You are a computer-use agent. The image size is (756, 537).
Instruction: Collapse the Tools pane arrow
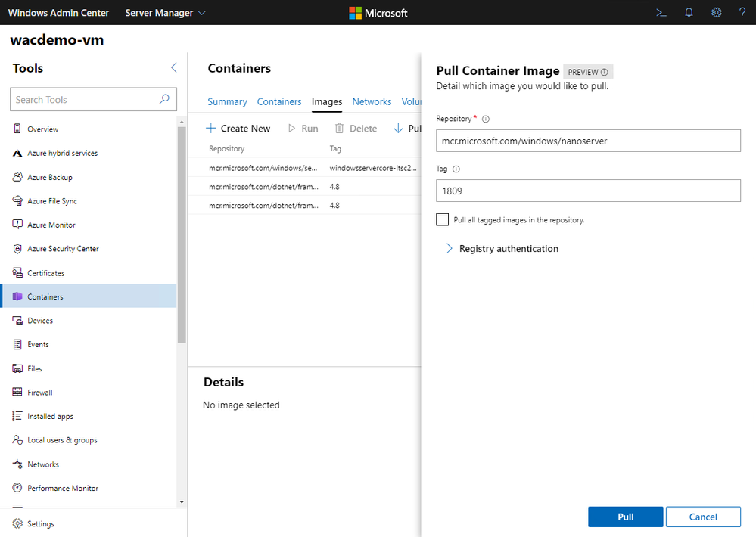point(174,67)
